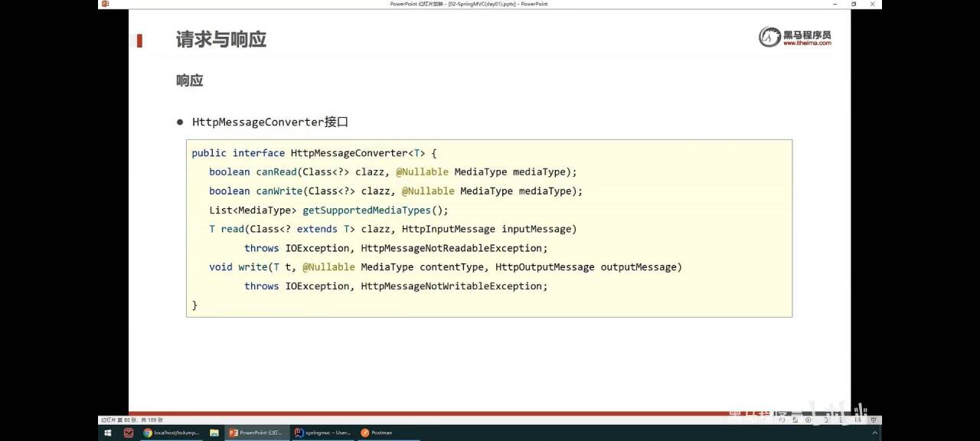This screenshot has height=441, width=980.
Task: Switch to IntelliJ springmvc taskbar window
Action: [322, 433]
